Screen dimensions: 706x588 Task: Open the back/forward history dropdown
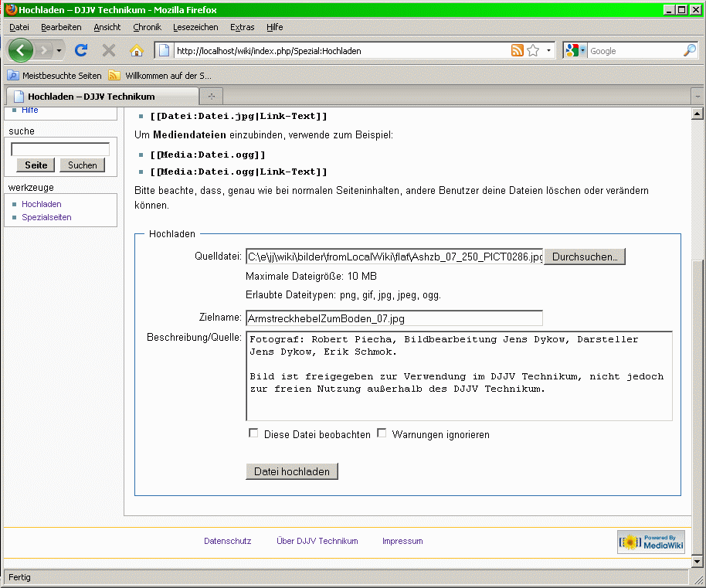pos(59,50)
